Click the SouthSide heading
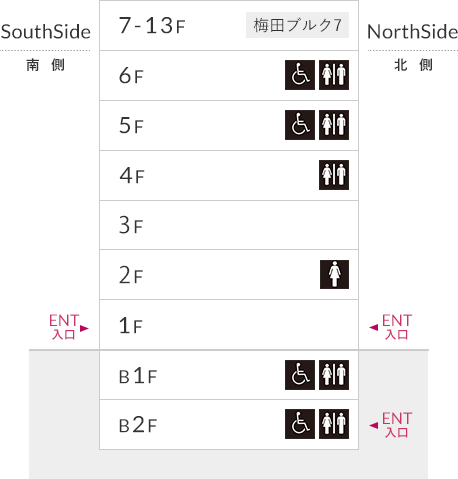Viewport: 458px width, 479px height. tap(46, 32)
